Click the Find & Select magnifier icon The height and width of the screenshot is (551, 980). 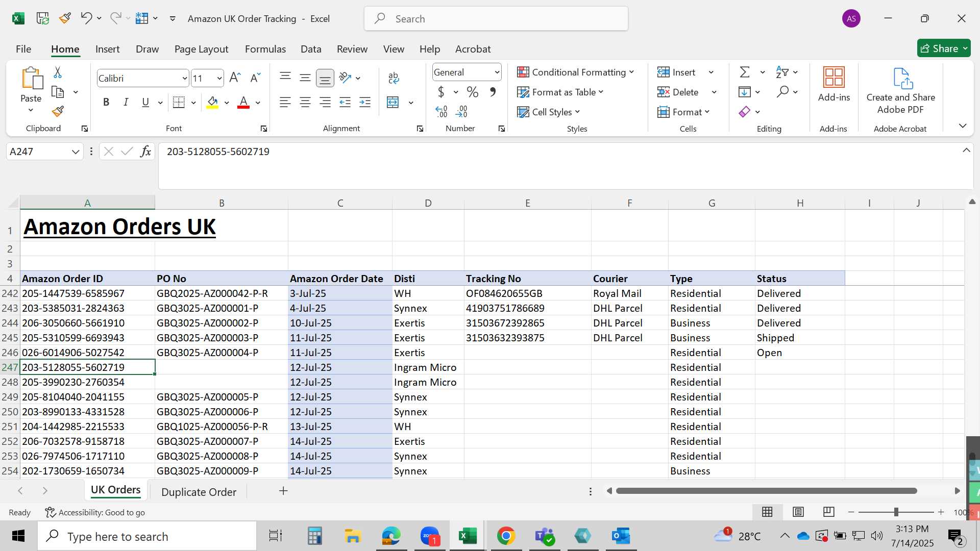click(x=782, y=92)
